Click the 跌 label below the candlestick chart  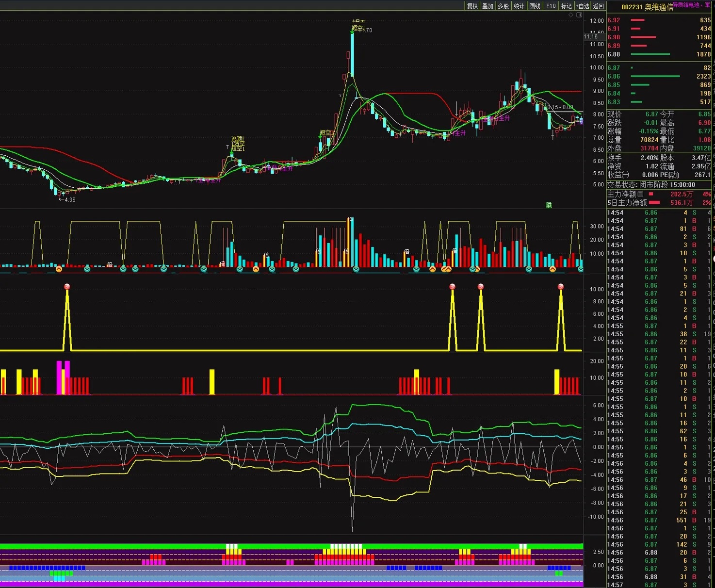pyautogui.click(x=549, y=205)
